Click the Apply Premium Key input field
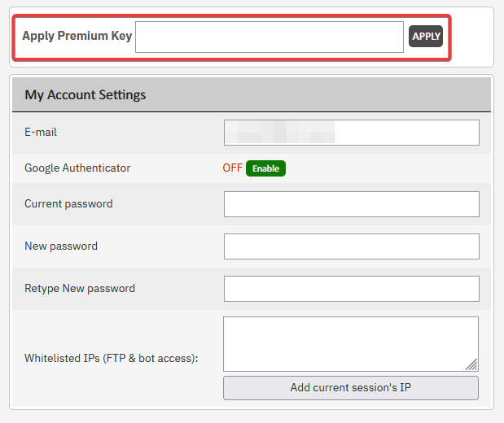Viewport: 504px width, 423px height. pyautogui.click(x=269, y=37)
